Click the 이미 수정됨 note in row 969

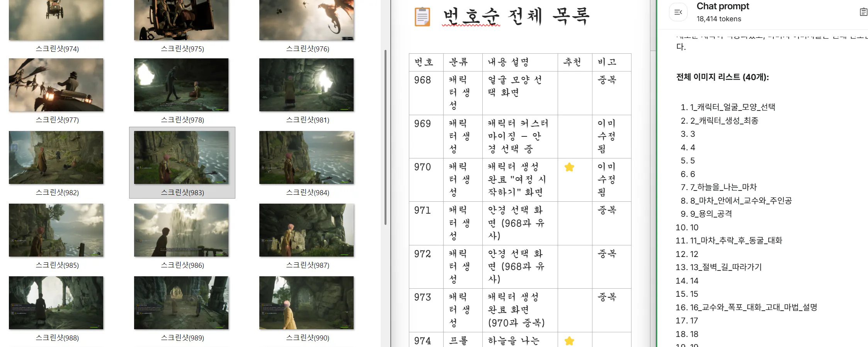606,136
